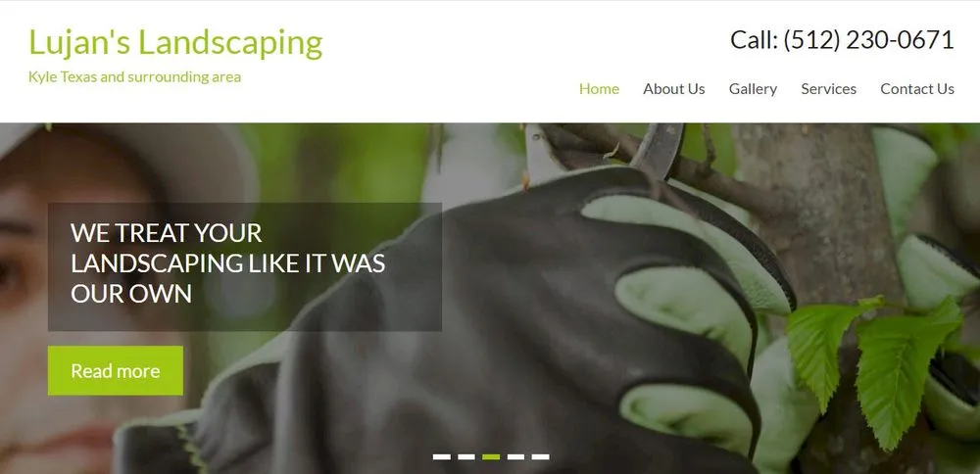Open the Home navigation link

(x=599, y=89)
